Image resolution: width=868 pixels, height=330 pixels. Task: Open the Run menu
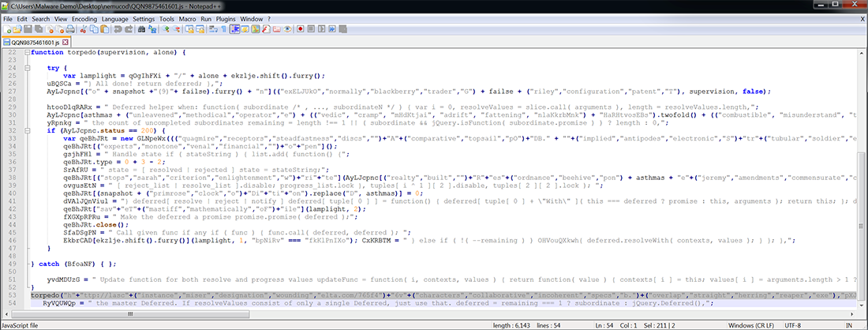206,19
